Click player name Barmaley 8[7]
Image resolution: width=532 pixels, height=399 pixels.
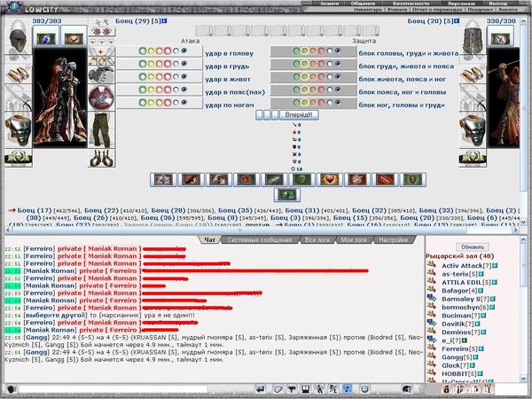point(465,299)
